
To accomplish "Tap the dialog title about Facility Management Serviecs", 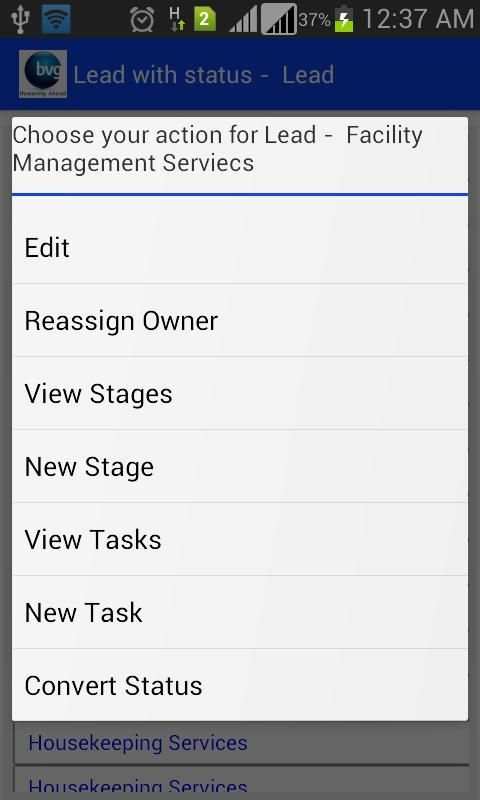I will pos(217,149).
